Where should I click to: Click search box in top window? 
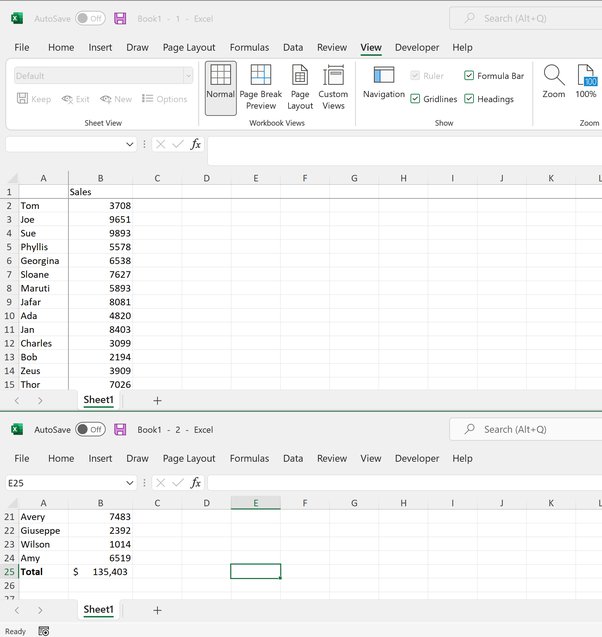(x=526, y=18)
